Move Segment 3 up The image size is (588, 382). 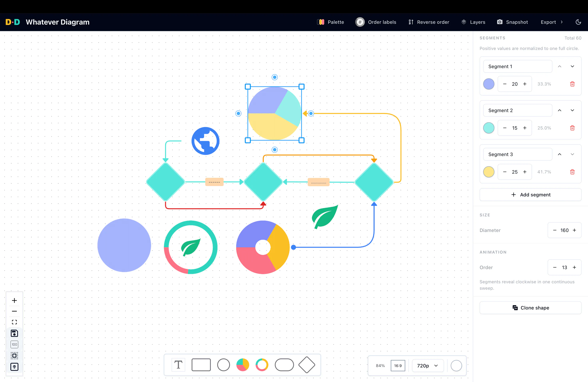[560, 154]
